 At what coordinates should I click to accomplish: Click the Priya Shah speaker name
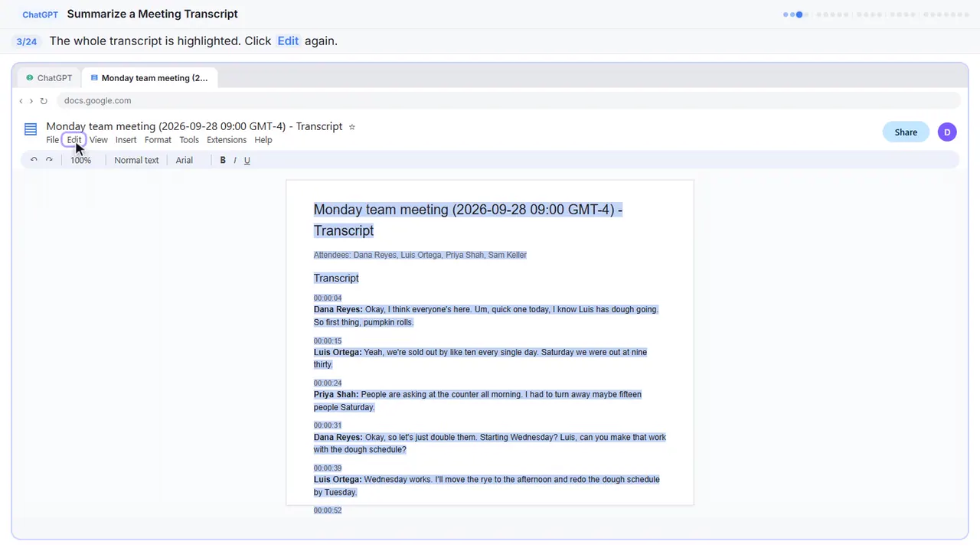(336, 395)
